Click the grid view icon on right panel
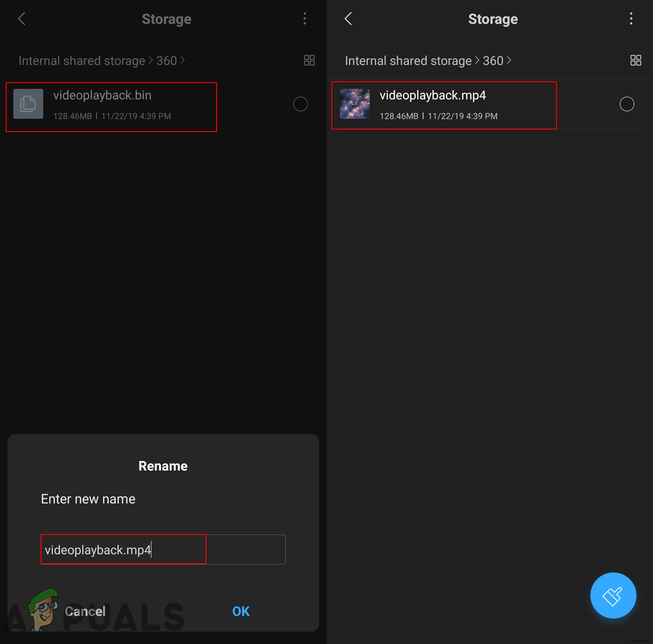This screenshot has height=644, width=653. (636, 61)
